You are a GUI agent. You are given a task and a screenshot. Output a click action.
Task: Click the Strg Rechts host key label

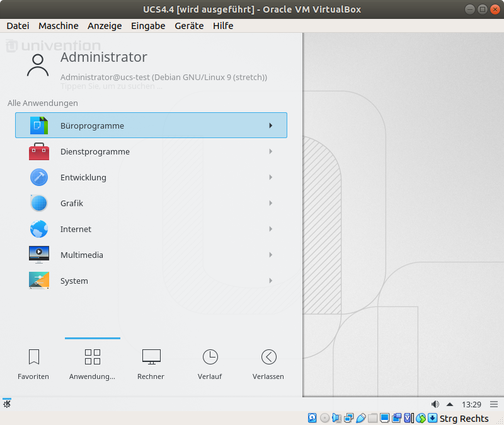coord(464,418)
